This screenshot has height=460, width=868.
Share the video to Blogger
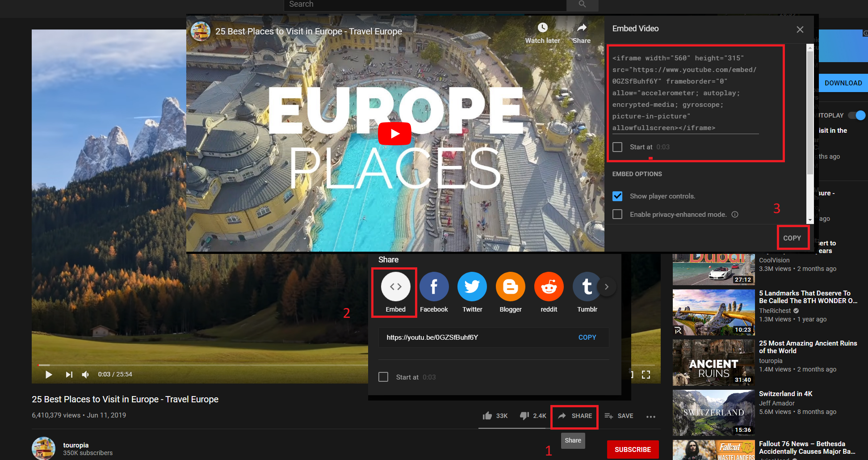[x=510, y=287]
